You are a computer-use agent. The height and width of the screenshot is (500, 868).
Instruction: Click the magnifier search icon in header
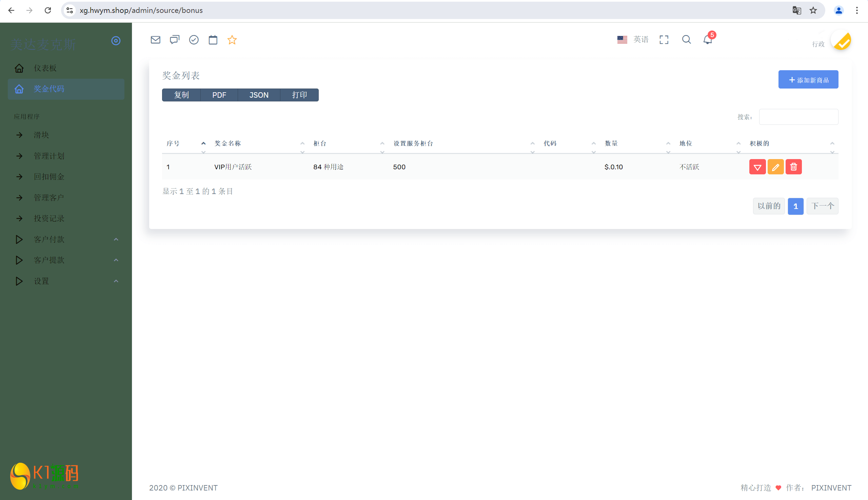click(687, 39)
